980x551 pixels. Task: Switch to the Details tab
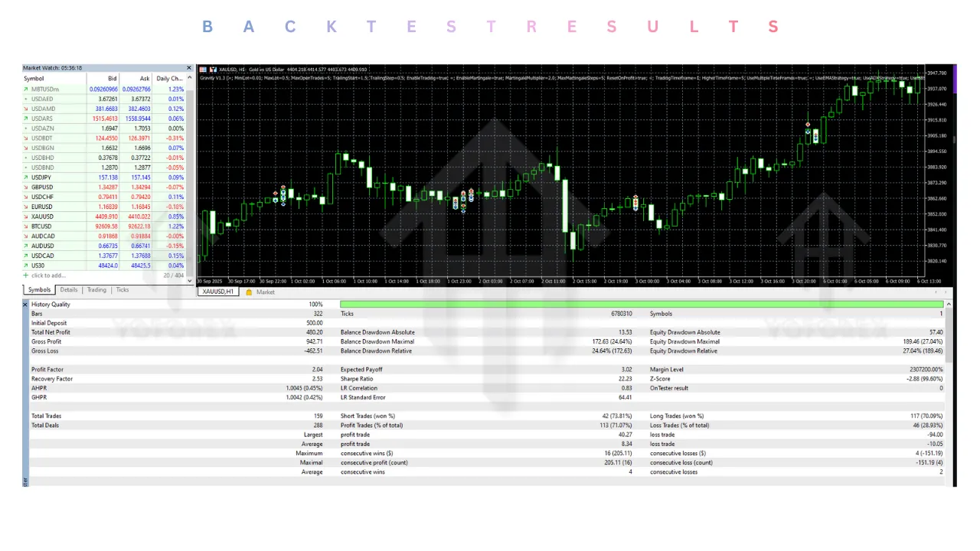point(69,290)
